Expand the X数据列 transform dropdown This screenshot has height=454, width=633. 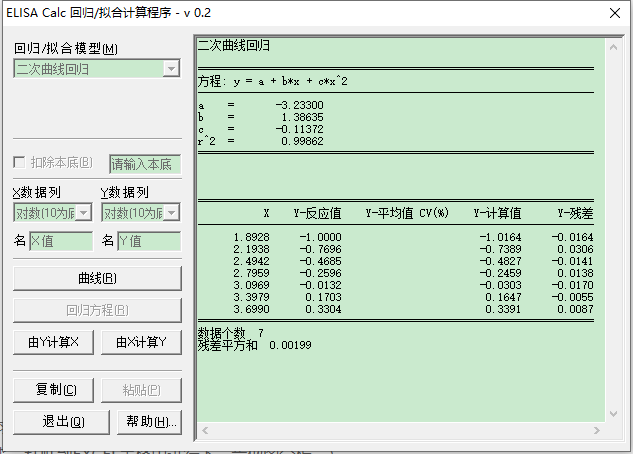click(x=84, y=213)
